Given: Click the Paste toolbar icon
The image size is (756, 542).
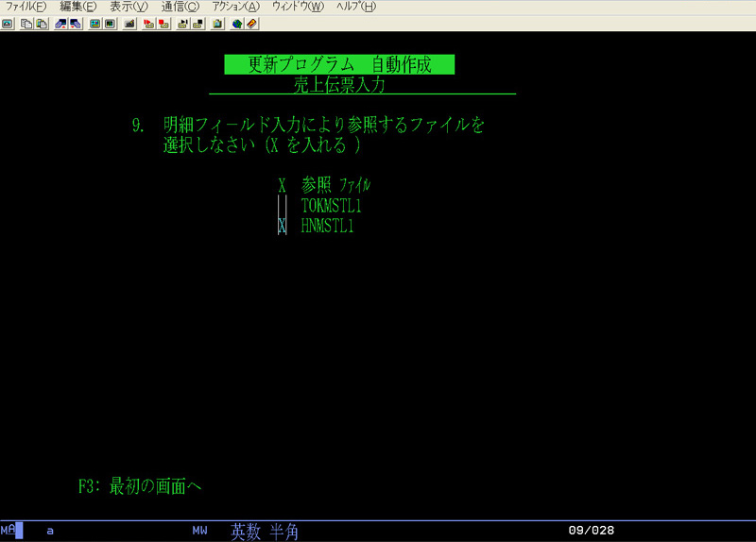Looking at the screenshot, I should tap(42, 24).
